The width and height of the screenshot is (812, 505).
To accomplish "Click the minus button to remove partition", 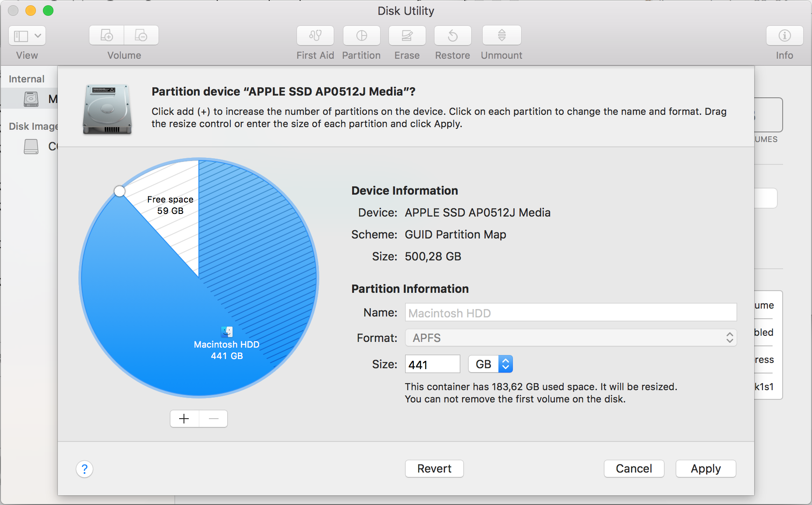I will (x=213, y=419).
